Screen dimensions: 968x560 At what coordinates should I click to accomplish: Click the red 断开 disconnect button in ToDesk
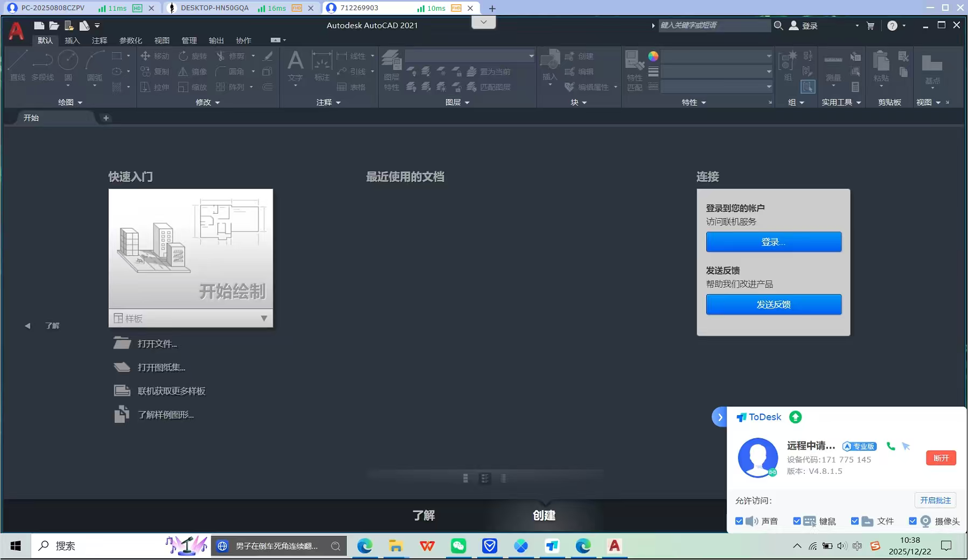click(x=941, y=458)
